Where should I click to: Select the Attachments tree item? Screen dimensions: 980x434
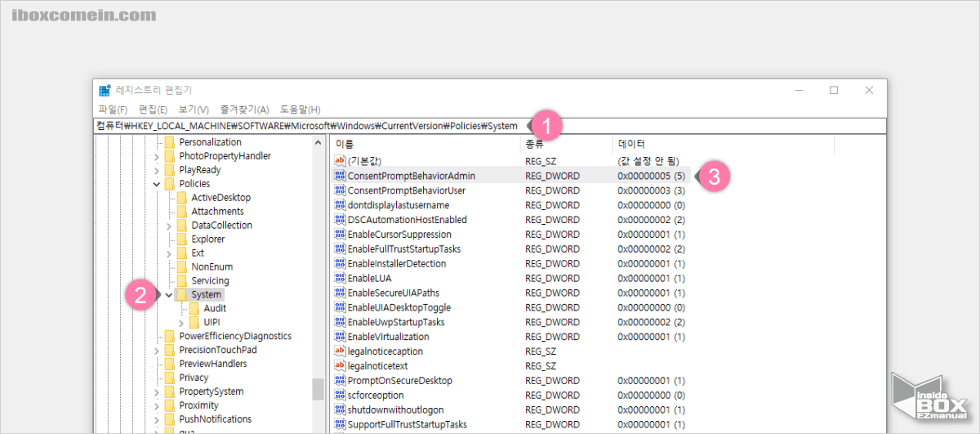(x=217, y=212)
